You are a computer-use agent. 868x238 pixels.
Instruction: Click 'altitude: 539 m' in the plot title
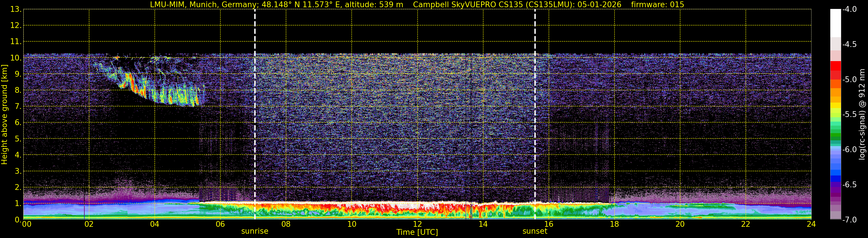point(374,5)
